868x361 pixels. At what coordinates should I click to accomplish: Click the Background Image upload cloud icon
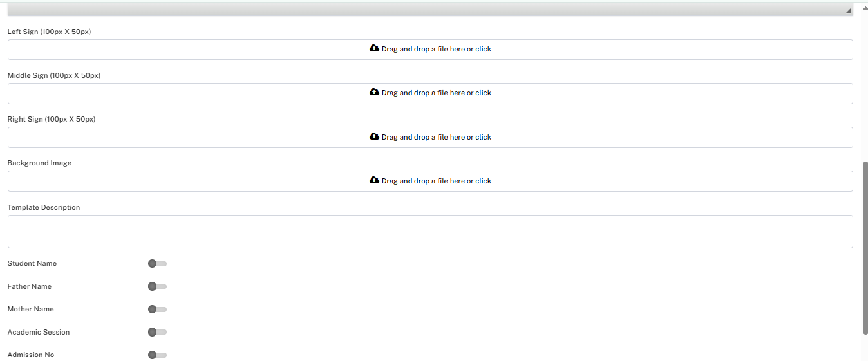click(x=374, y=180)
